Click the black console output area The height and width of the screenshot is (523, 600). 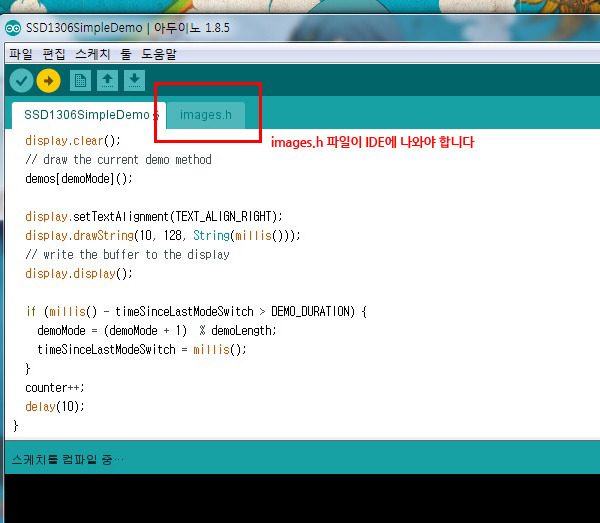(302, 498)
